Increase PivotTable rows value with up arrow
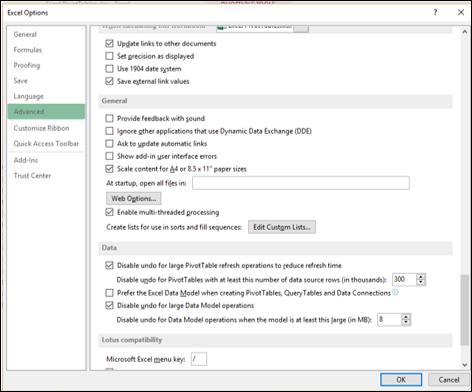Viewport: 472px width, 392px height. point(421,276)
